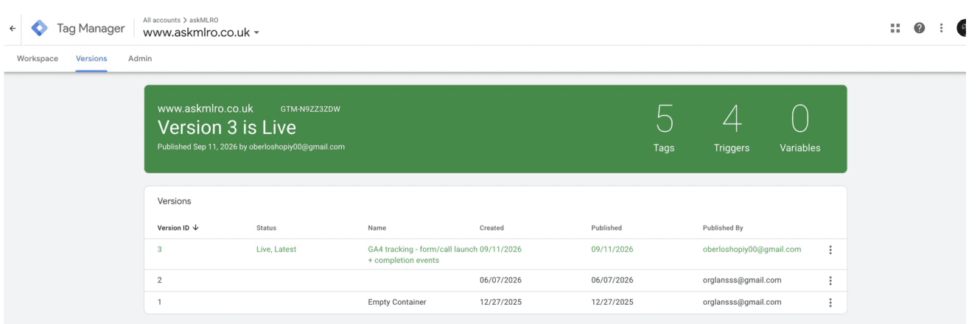Open the top bar more options menu

(x=941, y=28)
